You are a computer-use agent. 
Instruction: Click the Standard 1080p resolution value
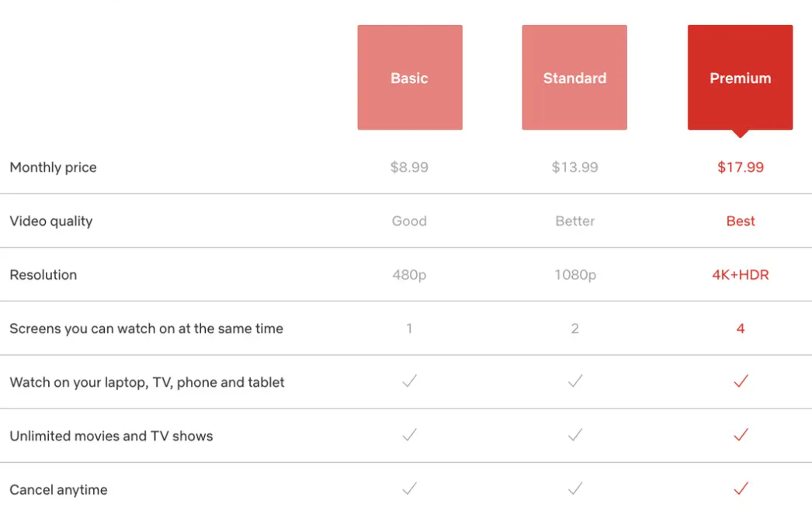pyautogui.click(x=574, y=275)
